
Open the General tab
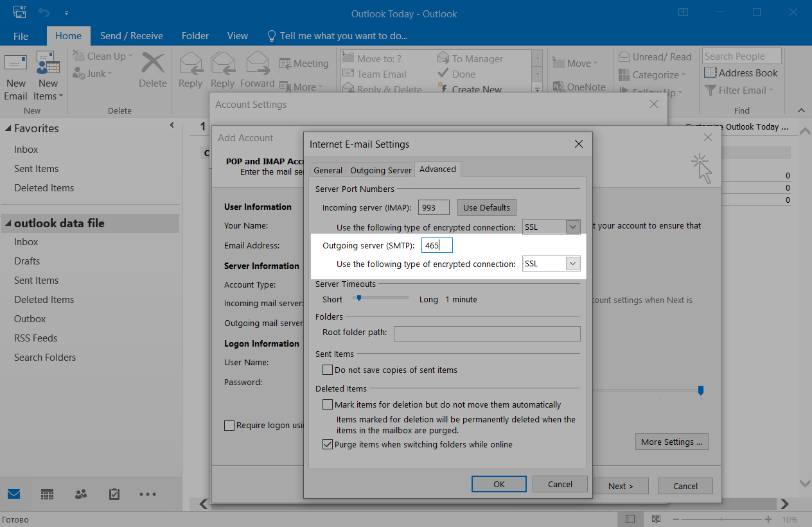328,170
